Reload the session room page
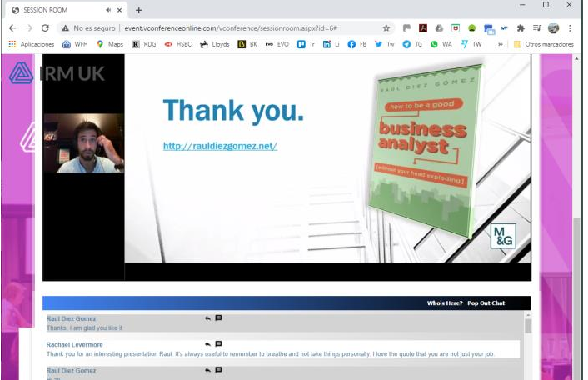 point(45,28)
